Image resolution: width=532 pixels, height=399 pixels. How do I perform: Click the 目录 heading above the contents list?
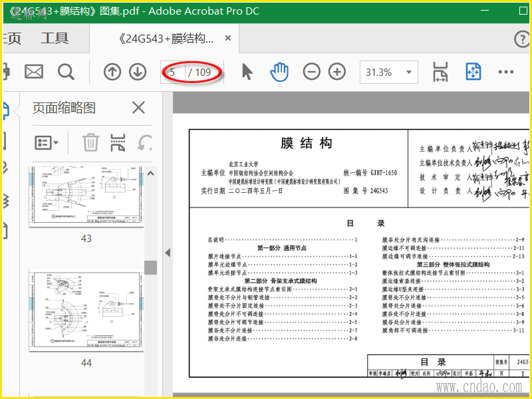pyautogui.click(x=365, y=223)
